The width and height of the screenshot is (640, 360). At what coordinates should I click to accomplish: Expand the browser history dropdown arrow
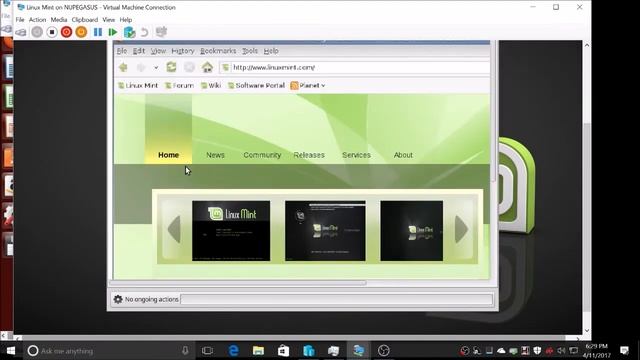coord(156,67)
